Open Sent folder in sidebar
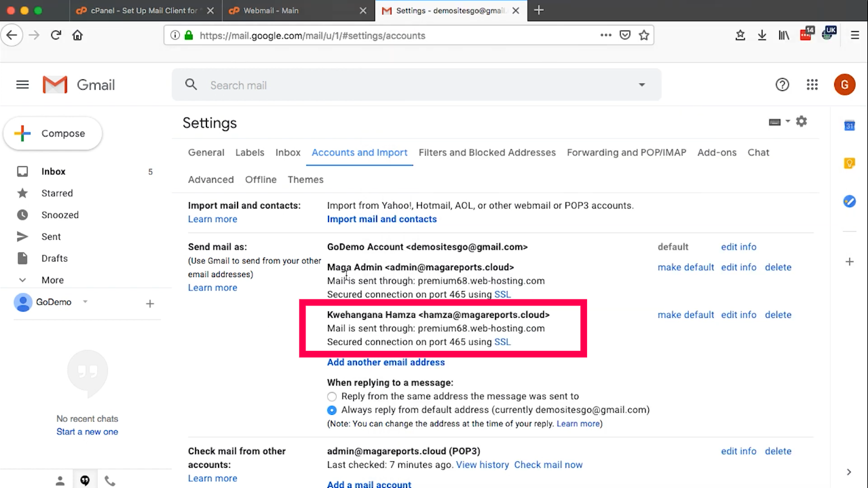868x488 pixels. (x=51, y=237)
